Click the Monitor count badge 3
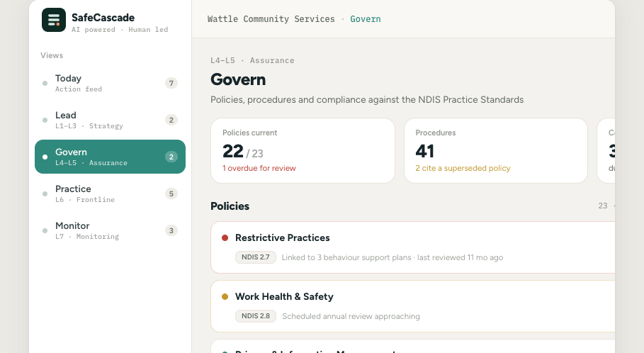The image size is (644, 353). (171, 230)
